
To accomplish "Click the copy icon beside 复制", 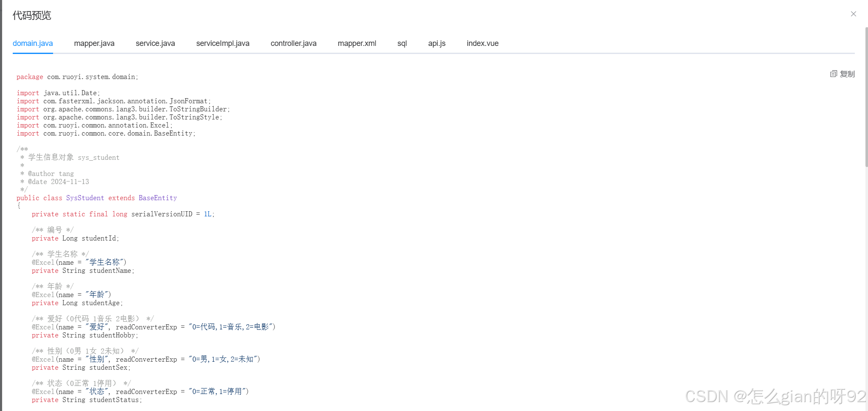I will 834,74.
